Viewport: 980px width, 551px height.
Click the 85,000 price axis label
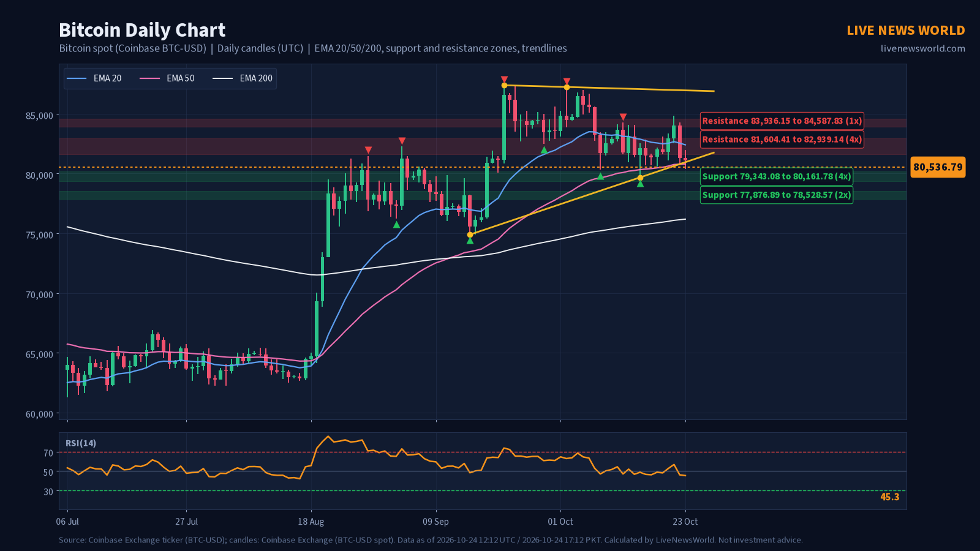(39, 115)
